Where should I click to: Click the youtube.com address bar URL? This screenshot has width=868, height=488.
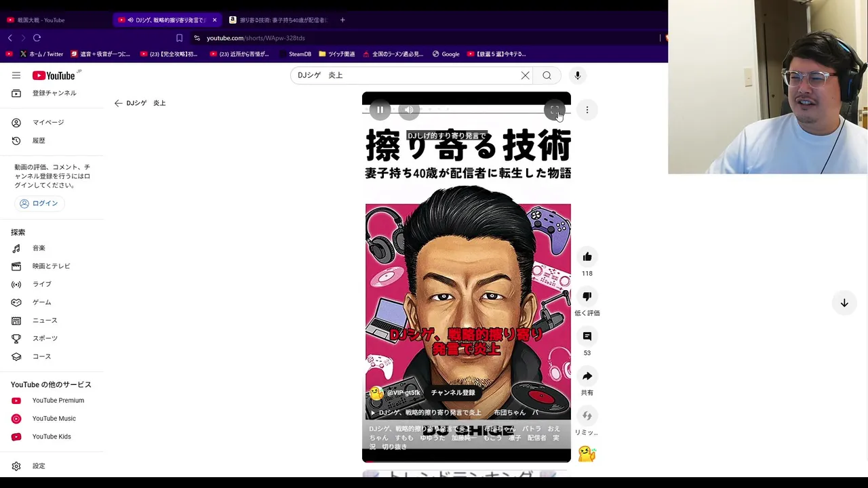(256, 38)
